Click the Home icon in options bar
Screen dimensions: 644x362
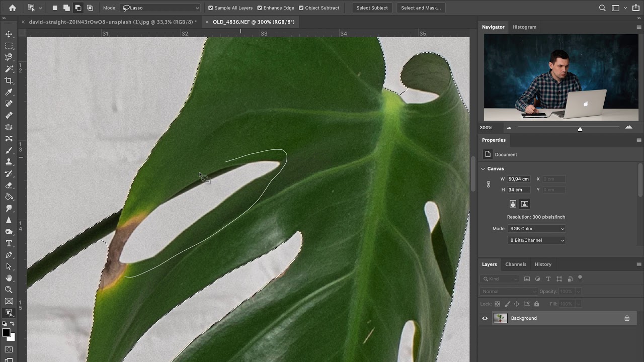(x=13, y=8)
